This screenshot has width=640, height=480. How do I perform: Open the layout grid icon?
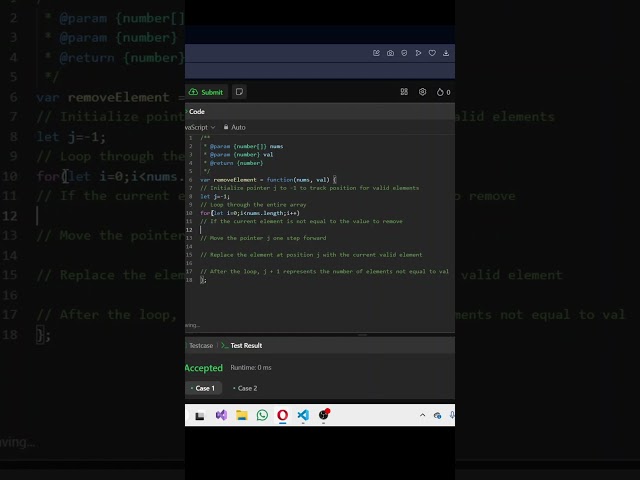[x=404, y=92]
